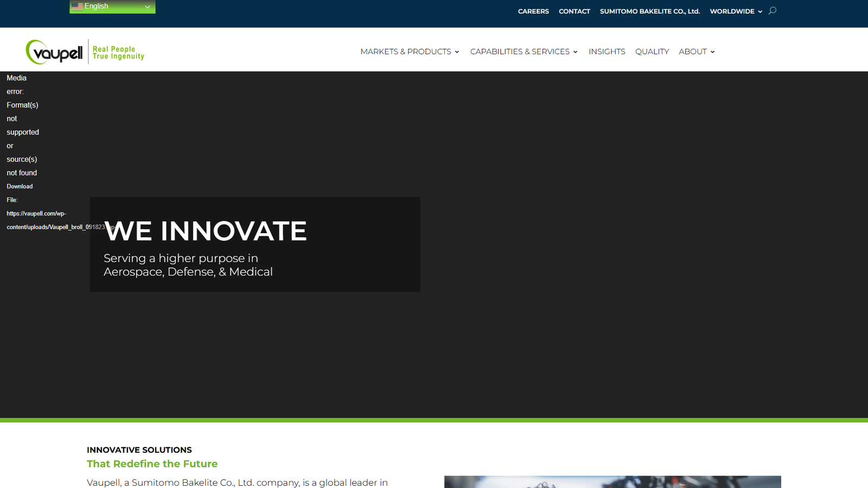Expand the About menu
This screenshot has height=488, width=868.
tap(697, 52)
